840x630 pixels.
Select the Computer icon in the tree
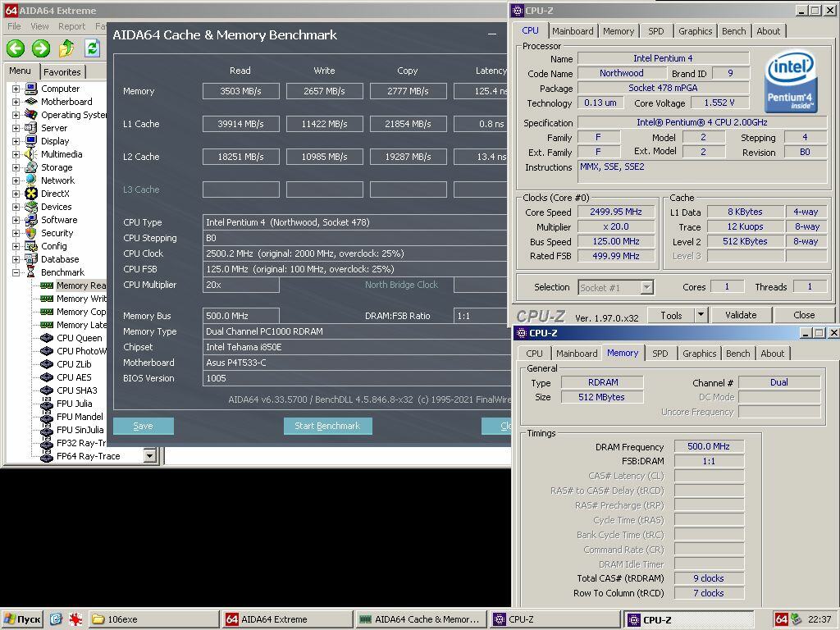tap(31, 89)
